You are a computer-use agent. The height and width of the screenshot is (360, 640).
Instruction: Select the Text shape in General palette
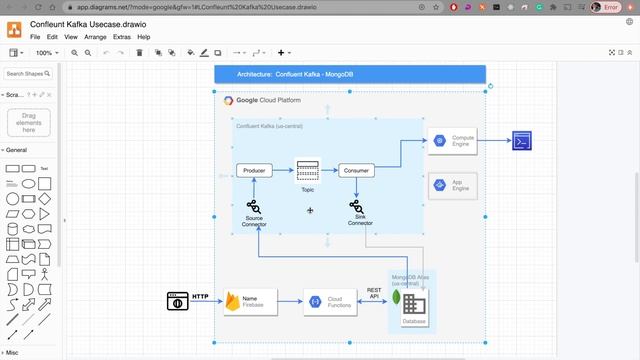(44, 168)
